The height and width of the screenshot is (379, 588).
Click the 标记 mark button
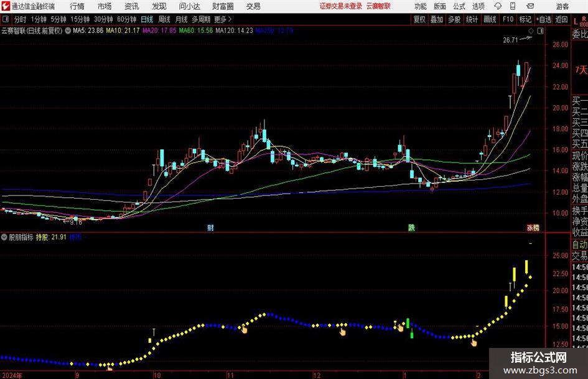click(525, 19)
